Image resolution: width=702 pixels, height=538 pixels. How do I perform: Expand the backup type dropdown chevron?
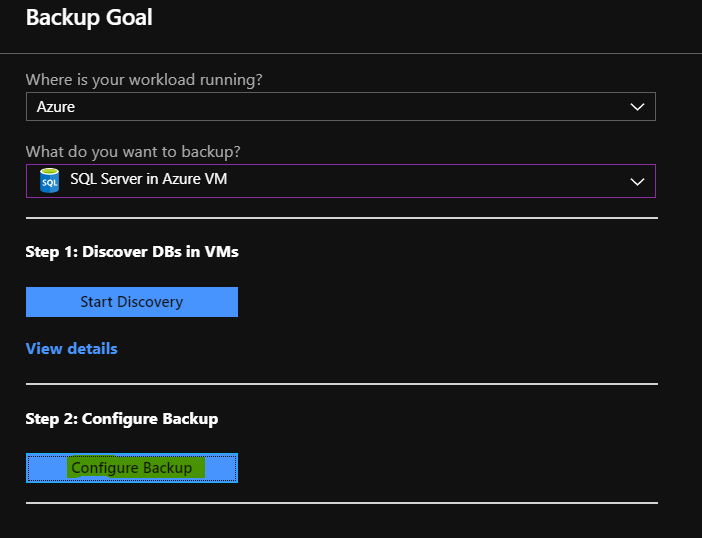(x=637, y=181)
